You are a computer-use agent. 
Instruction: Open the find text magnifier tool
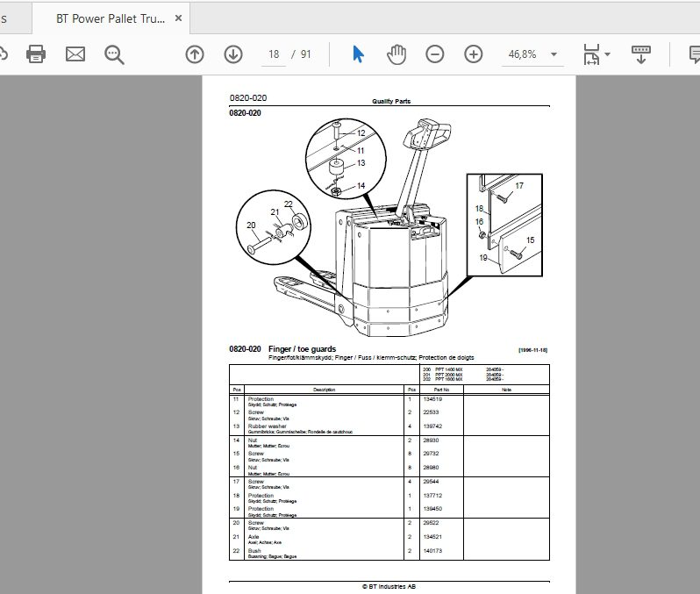114,54
